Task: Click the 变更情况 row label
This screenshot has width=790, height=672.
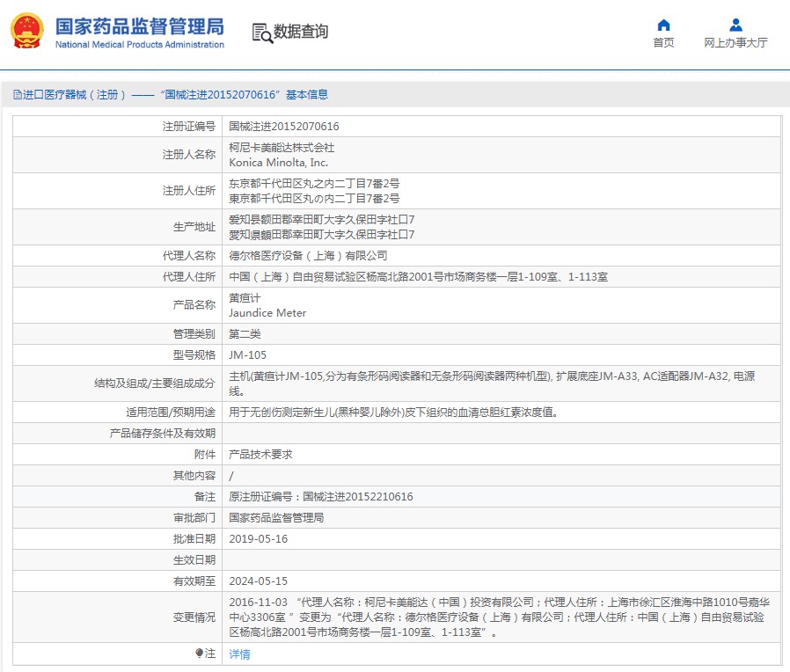Action: 194,617
